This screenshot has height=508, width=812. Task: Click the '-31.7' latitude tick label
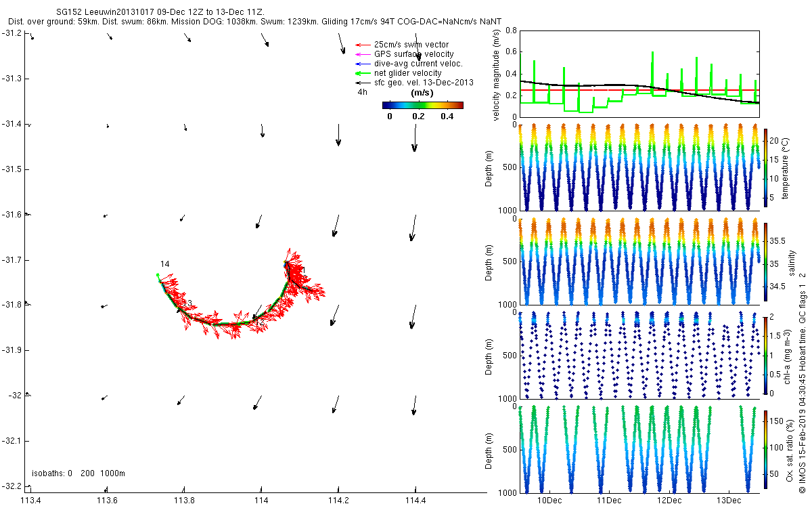click(12, 259)
